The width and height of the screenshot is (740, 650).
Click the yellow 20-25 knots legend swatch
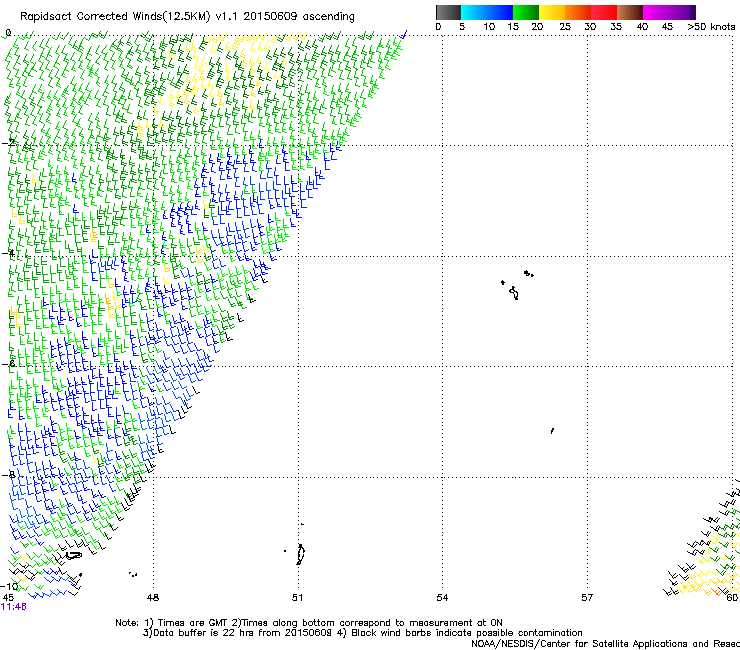tap(552, 12)
